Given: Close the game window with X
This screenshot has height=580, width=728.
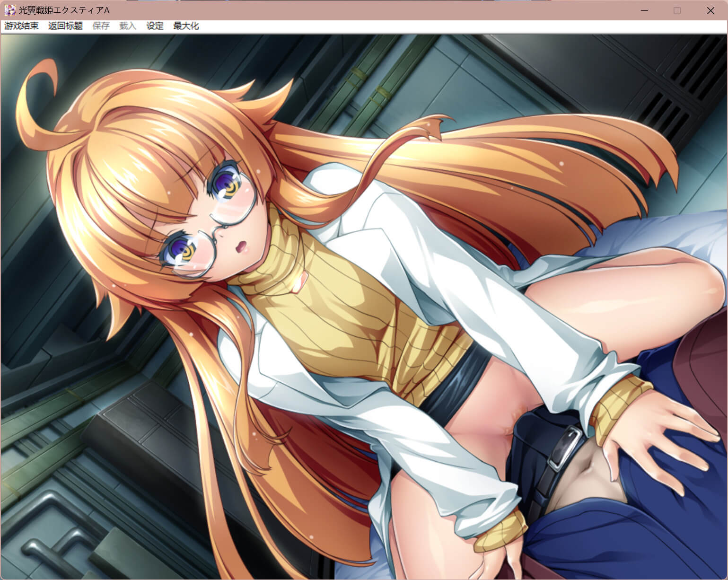Looking at the screenshot, I should (x=710, y=10).
